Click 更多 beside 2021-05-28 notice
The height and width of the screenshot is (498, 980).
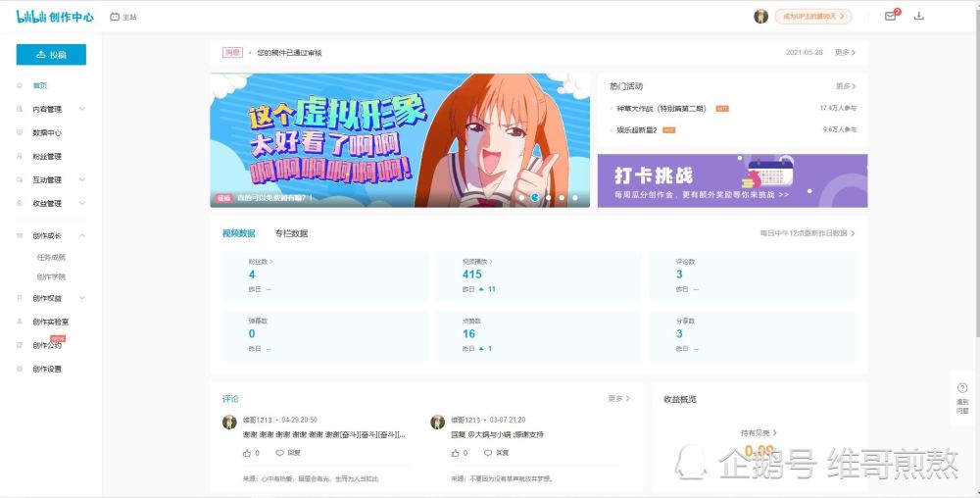pyautogui.click(x=845, y=53)
